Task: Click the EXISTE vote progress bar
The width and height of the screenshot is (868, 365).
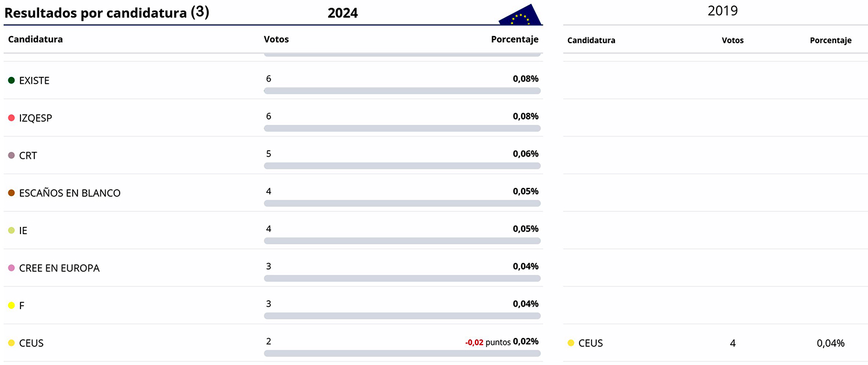Action: [402, 91]
